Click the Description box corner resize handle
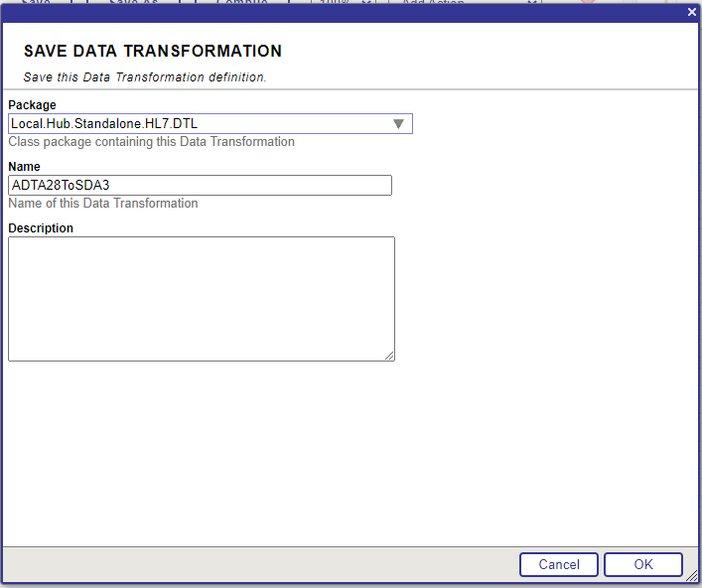The height and width of the screenshot is (588, 702). pos(390,357)
